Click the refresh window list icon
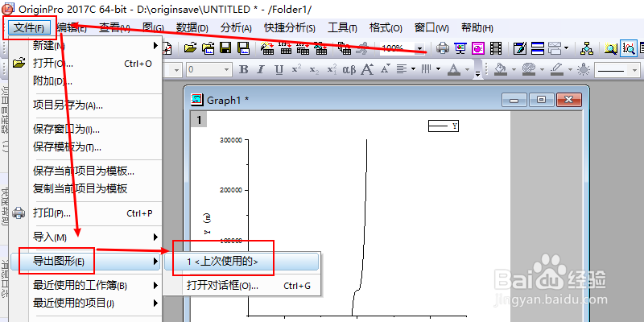Image resolution: width=644 pixels, height=322 pixels. (538, 48)
